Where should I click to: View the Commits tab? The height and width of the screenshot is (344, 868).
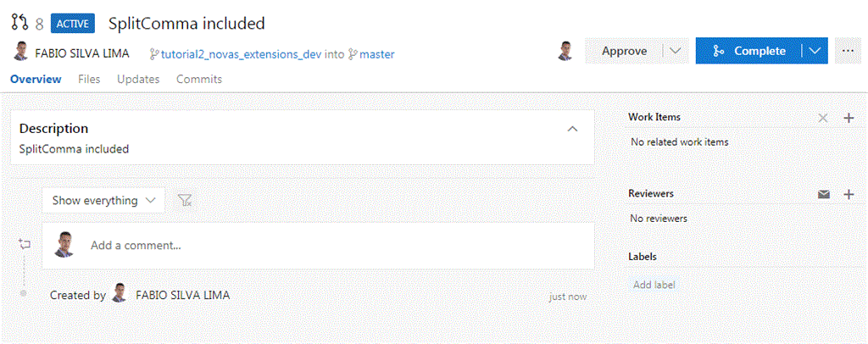tap(199, 79)
